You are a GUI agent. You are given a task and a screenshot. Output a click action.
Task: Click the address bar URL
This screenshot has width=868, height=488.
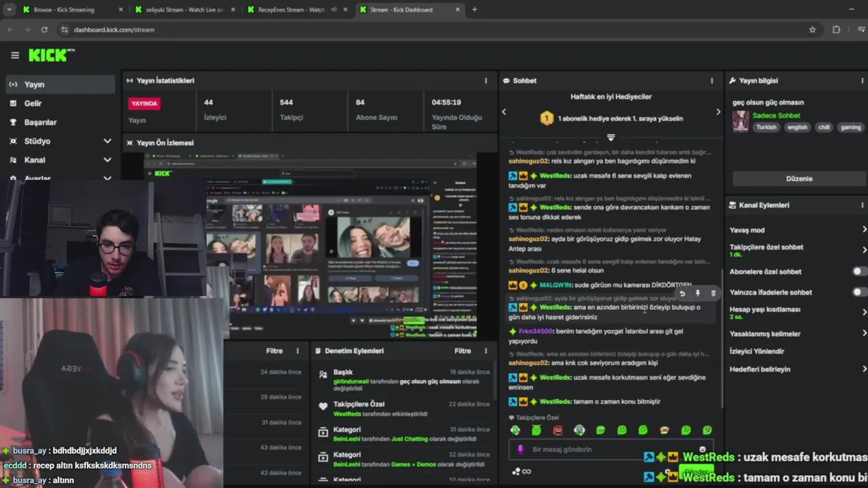point(114,30)
